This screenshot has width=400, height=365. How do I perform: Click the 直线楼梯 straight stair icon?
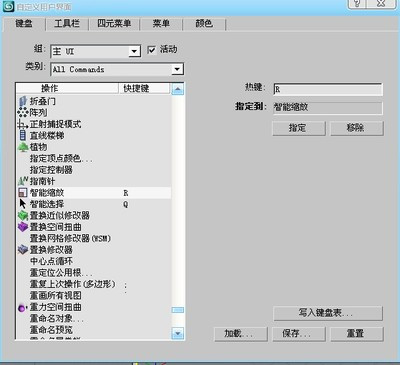click(x=23, y=135)
